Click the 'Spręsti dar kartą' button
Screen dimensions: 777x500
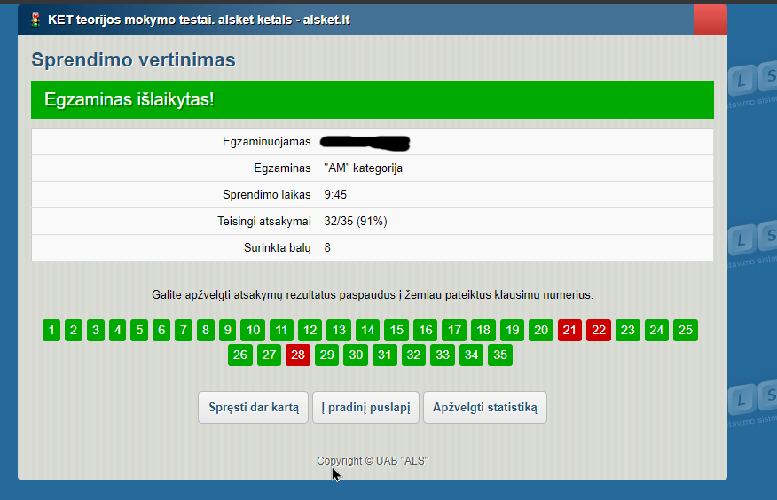click(254, 407)
